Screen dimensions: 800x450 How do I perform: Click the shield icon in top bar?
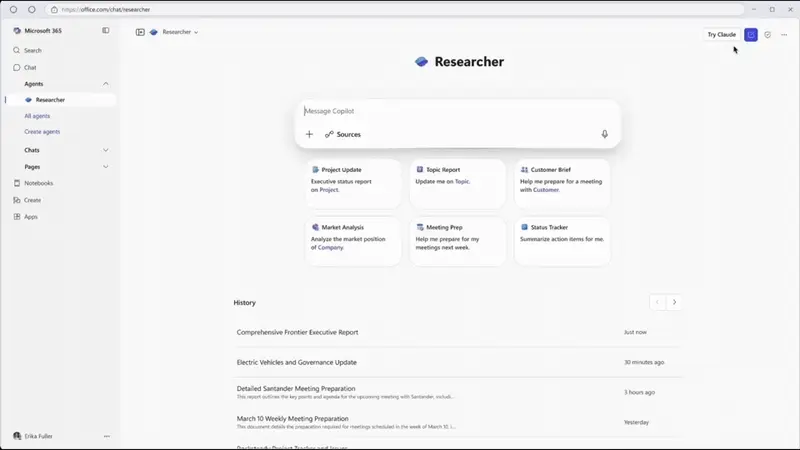[x=768, y=34]
